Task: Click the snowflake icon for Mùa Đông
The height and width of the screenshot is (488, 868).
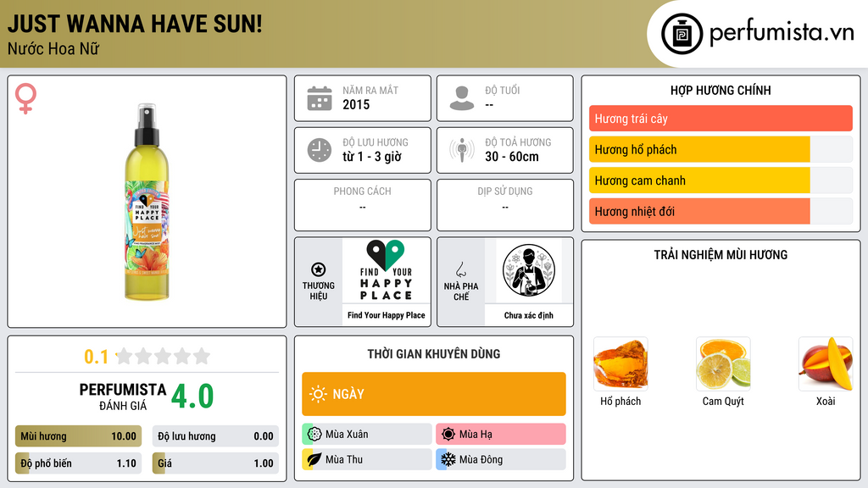Action: coord(448,459)
